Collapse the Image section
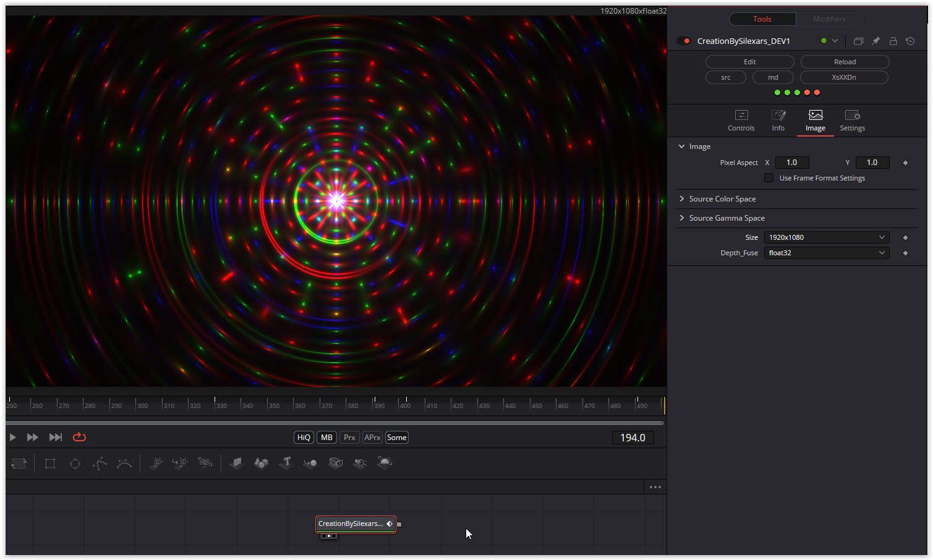Screen dimensions: 933x560 point(681,146)
